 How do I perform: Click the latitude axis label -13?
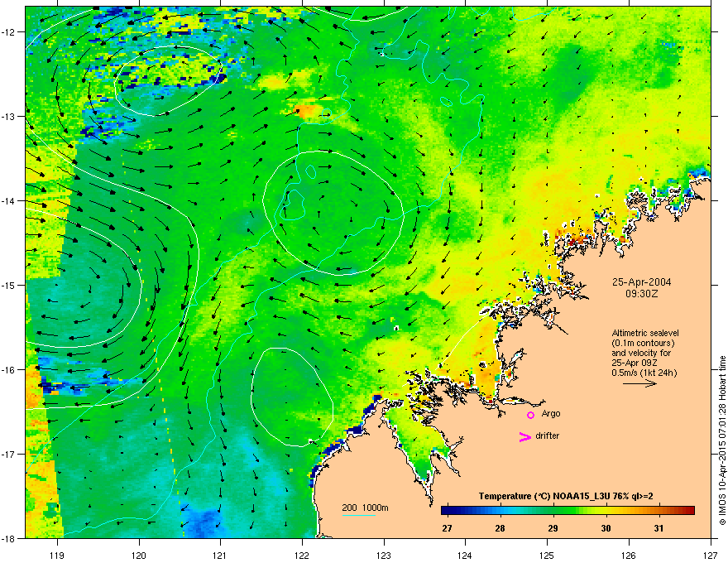(x=9, y=117)
